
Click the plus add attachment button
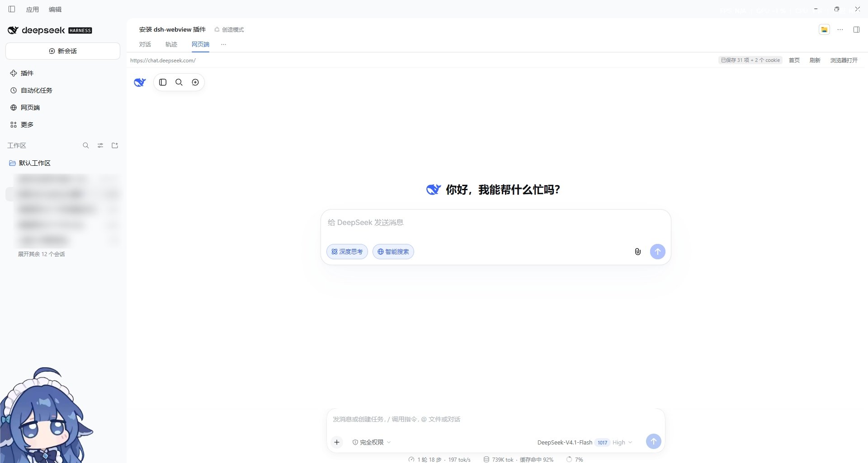[337, 442]
